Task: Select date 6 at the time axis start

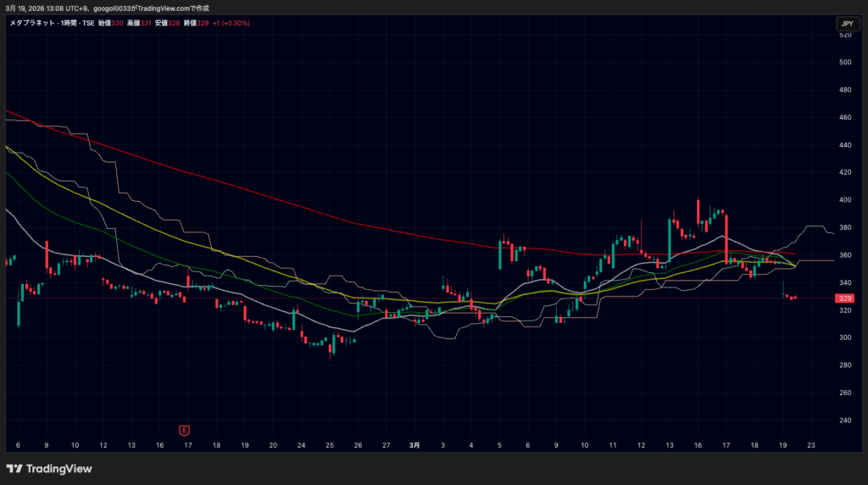Action: click(x=19, y=444)
